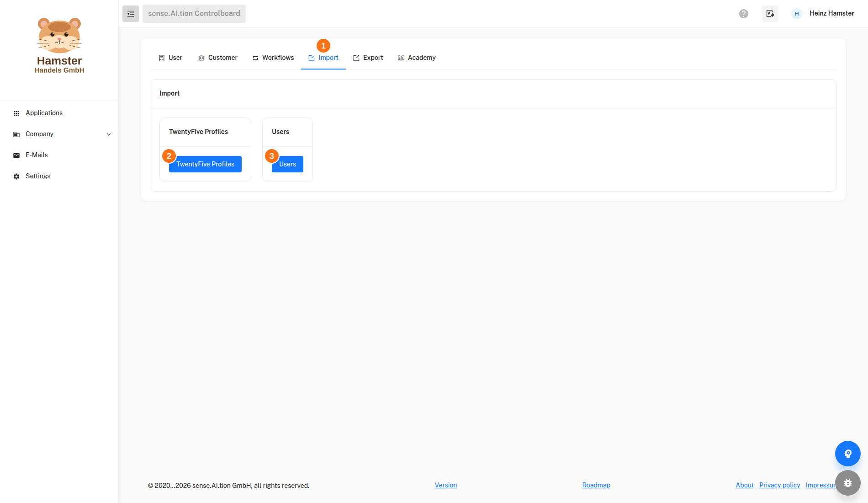868x503 pixels.
Task: Switch to the Workflows tab
Action: coord(273,58)
